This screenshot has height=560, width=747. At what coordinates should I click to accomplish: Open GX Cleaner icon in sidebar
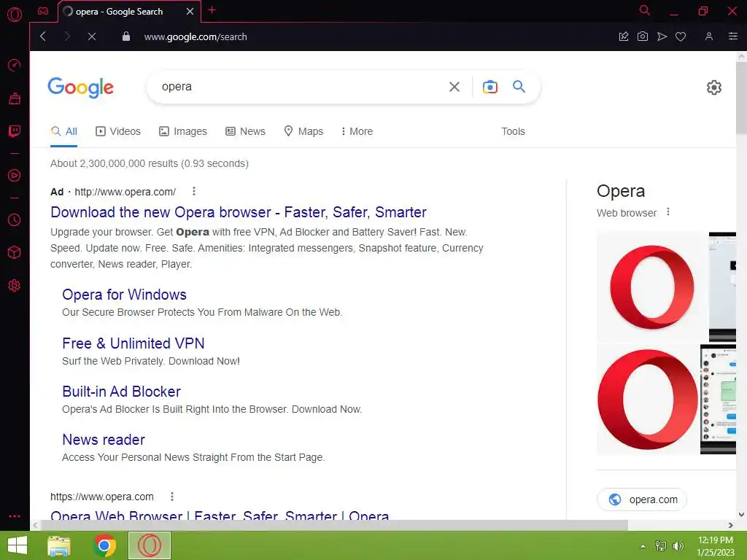coord(15,98)
